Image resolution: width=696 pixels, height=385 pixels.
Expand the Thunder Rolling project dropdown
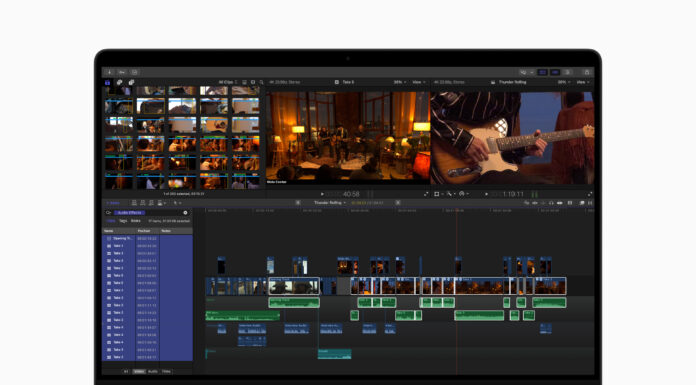[x=330, y=202]
